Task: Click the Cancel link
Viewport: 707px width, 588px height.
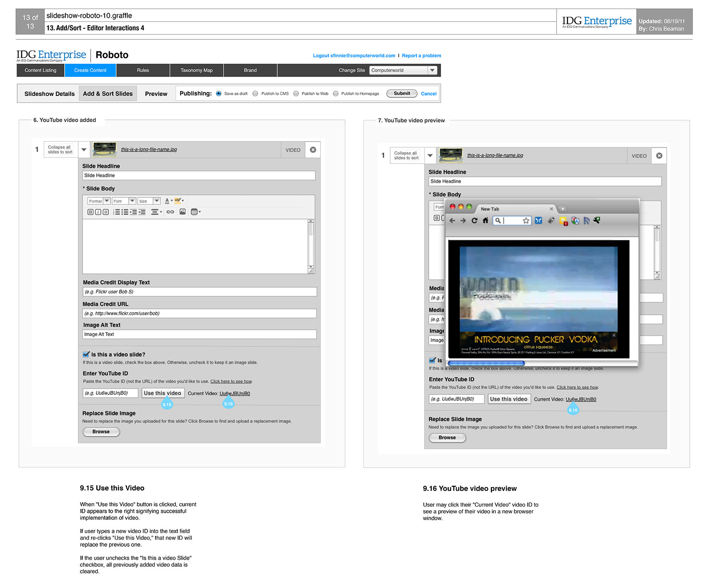Action: pyautogui.click(x=429, y=94)
